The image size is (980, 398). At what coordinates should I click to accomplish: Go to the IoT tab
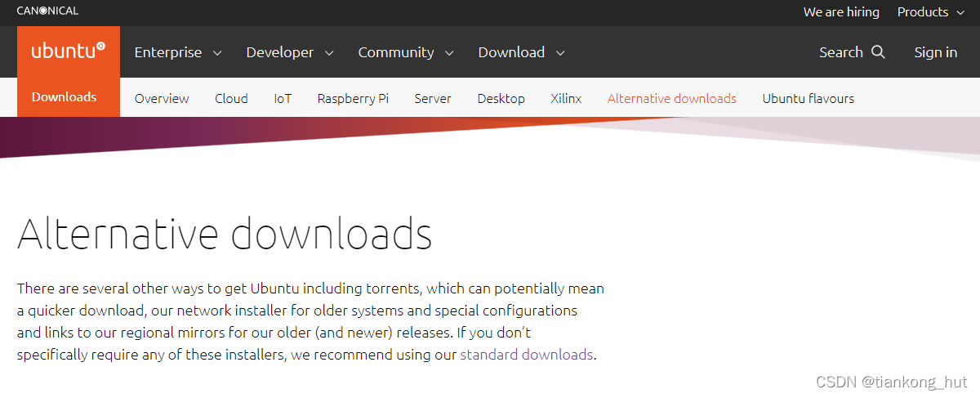[x=283, y=98]
